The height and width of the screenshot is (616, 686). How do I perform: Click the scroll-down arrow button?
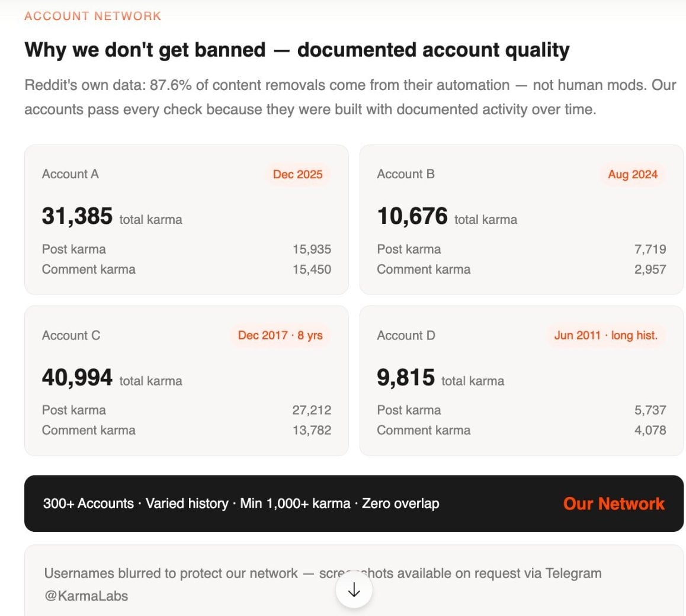click(x=354, y=590)
